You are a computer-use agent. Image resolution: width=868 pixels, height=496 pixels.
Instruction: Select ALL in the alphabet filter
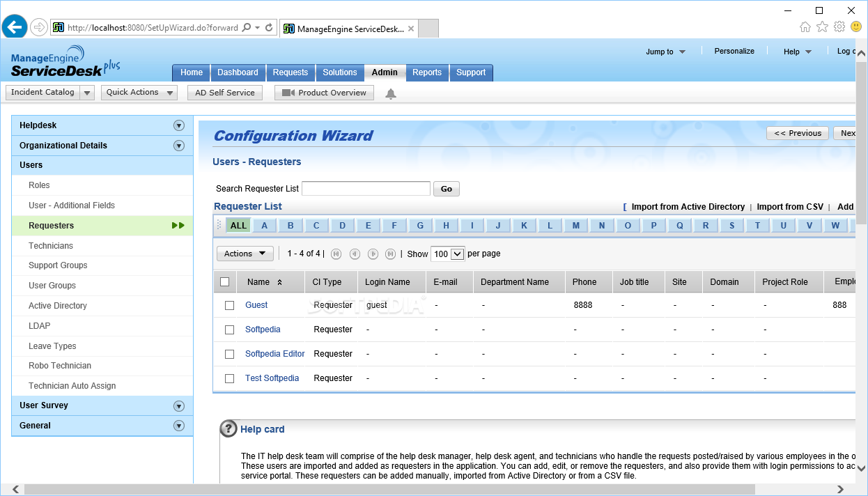click(238, 226)
